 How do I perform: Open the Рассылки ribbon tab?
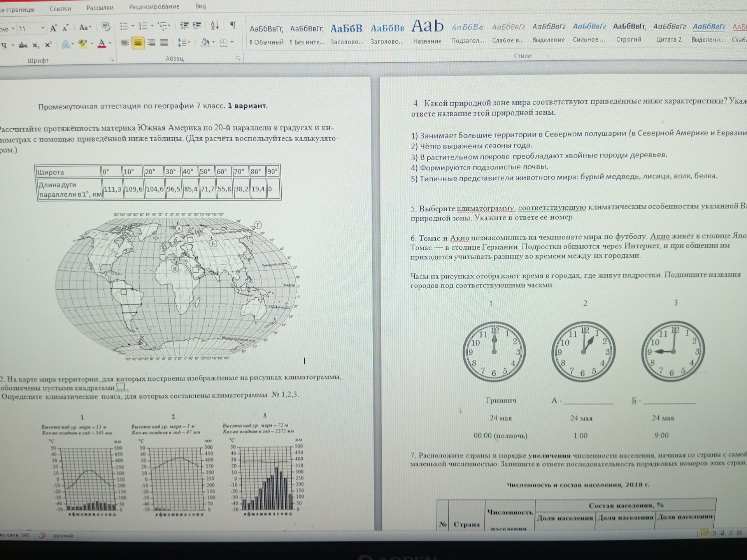100,8
